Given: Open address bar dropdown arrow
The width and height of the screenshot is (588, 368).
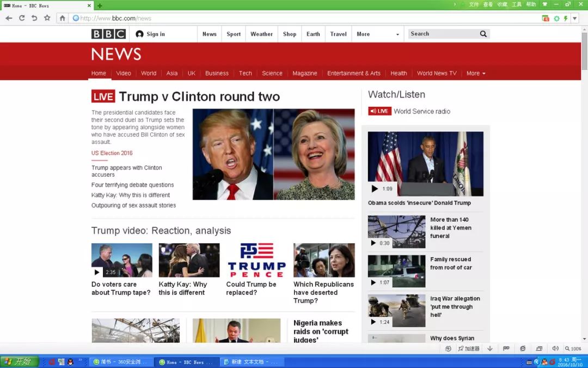Looking at the screenshot, I should click(x=574, y=18).
